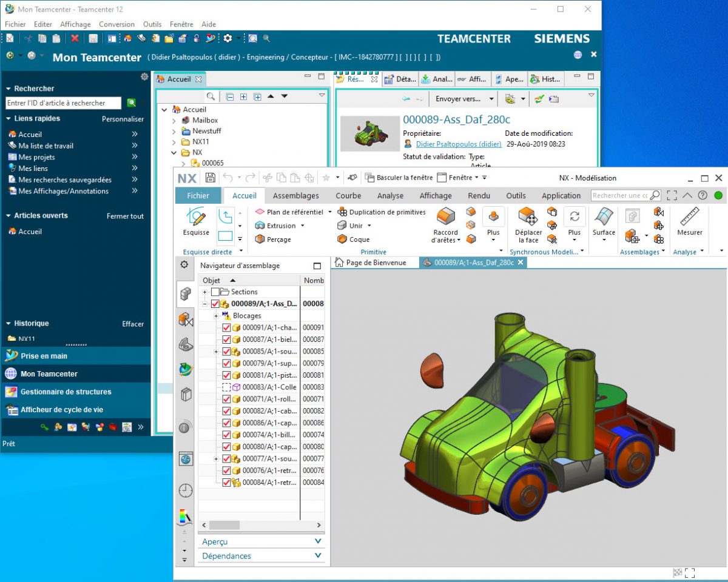Select the Coque command
Screen dimensions: 728x582
[x=355, y=239]
